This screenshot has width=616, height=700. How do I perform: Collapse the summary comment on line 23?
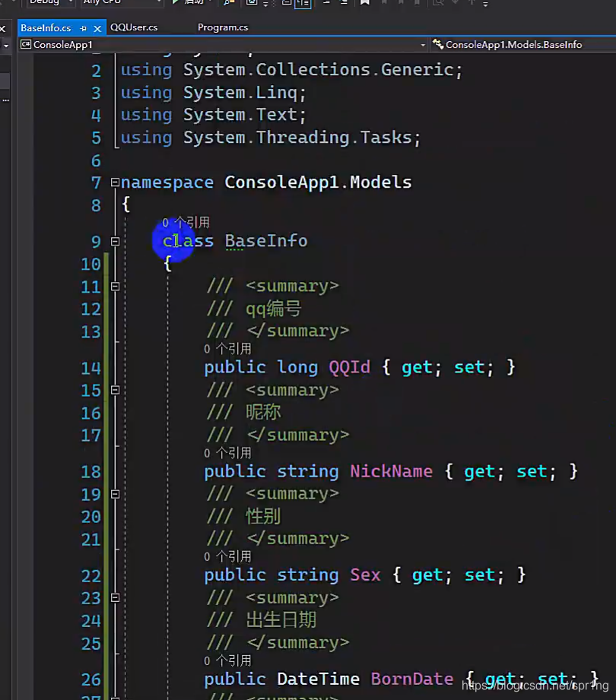point(115,597)
